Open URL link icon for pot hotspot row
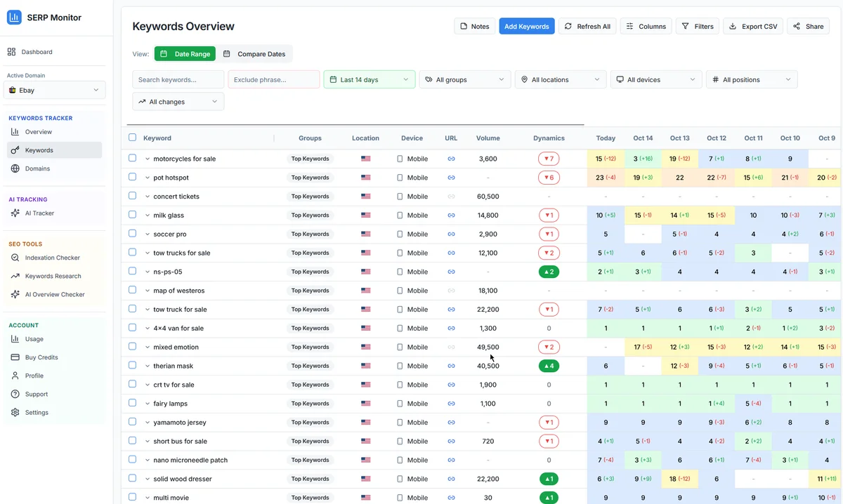 coord(451,178)
